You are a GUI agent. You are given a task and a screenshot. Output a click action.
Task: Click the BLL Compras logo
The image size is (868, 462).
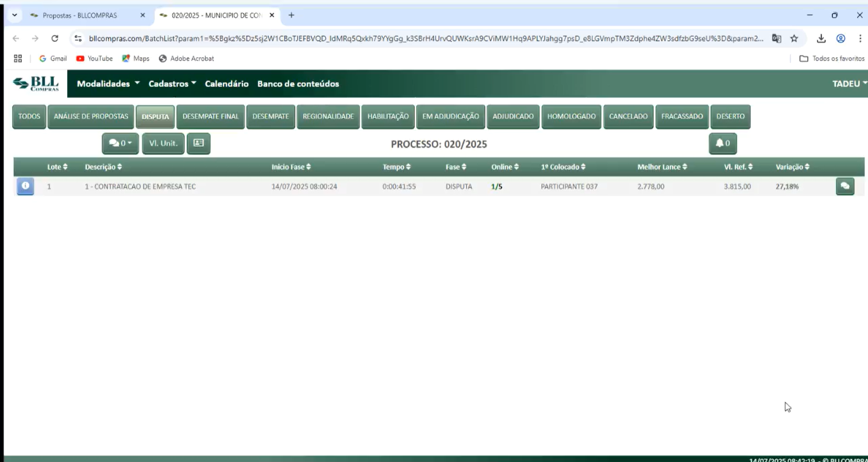(36, 84)
